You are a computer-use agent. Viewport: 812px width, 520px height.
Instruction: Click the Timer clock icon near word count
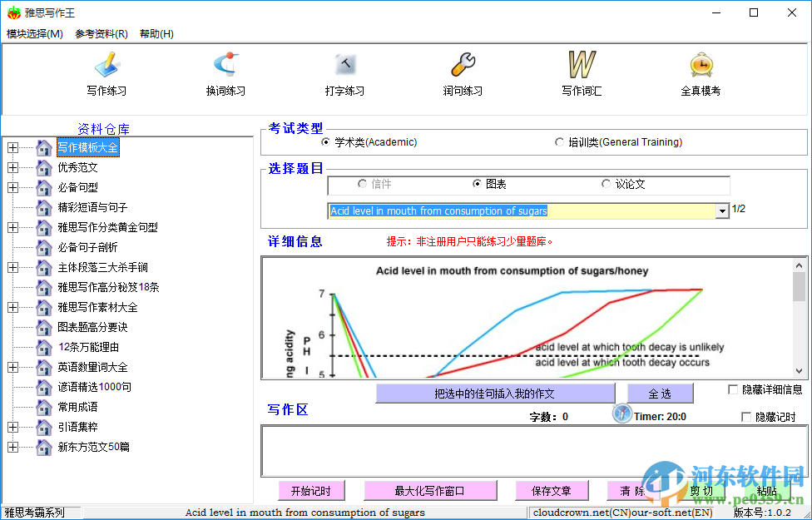[x=621, y=413]
